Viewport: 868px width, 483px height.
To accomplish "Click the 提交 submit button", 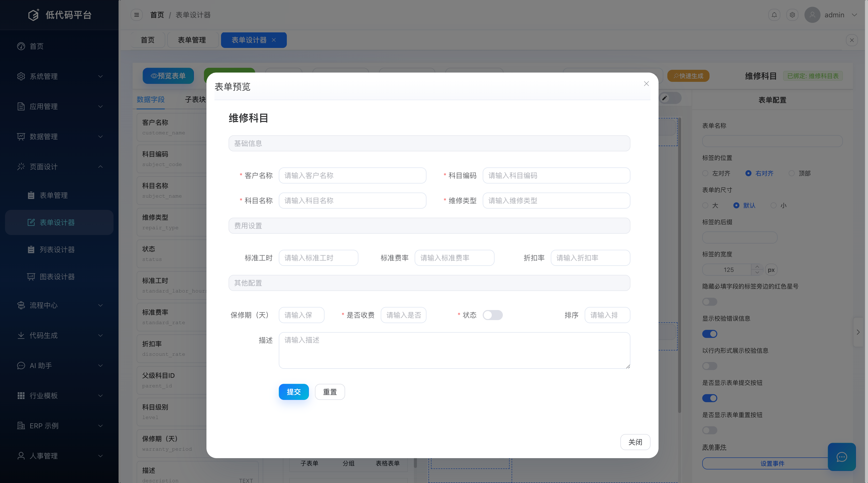I will (x=294, y=392).
